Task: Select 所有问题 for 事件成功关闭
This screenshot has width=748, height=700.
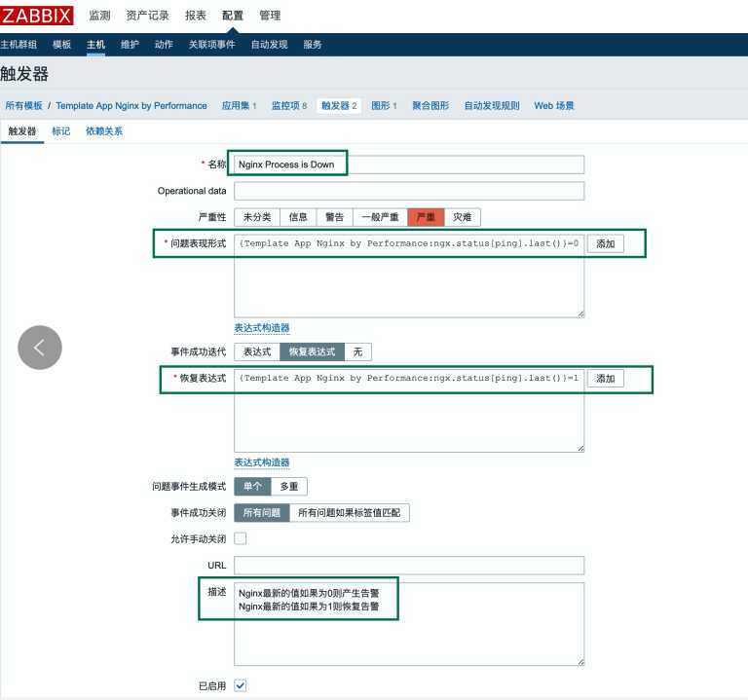Action: click(262, 513)
